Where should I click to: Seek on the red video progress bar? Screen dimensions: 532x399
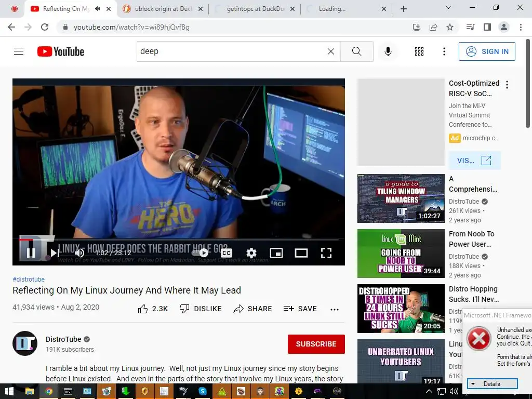pos(179,240)
